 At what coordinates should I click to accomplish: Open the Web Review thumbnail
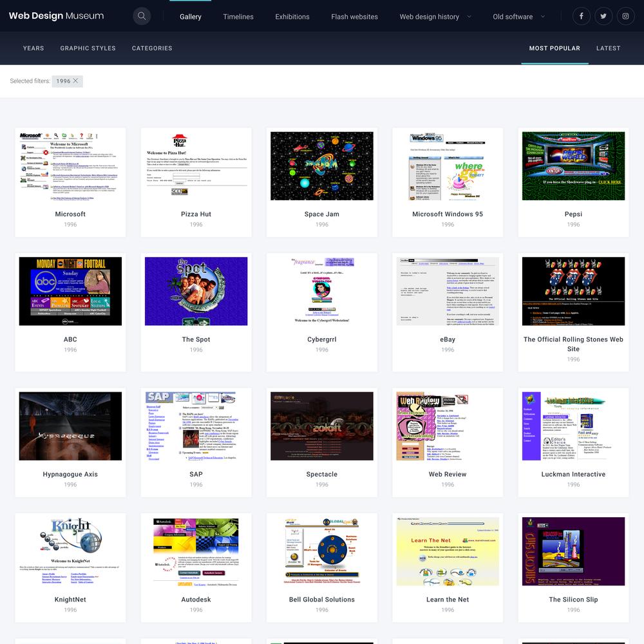(x=448, y=426)
